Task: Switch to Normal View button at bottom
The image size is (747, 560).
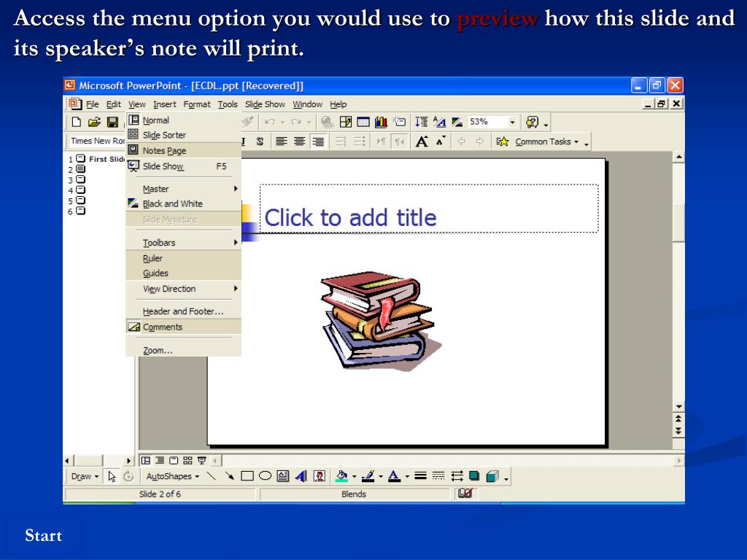Action: click(x=146, y=461)
